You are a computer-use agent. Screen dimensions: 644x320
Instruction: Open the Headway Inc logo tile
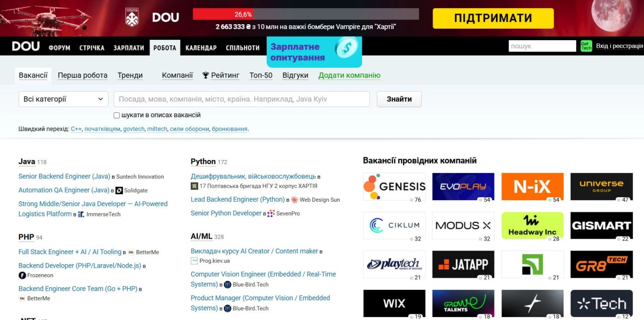532,225
